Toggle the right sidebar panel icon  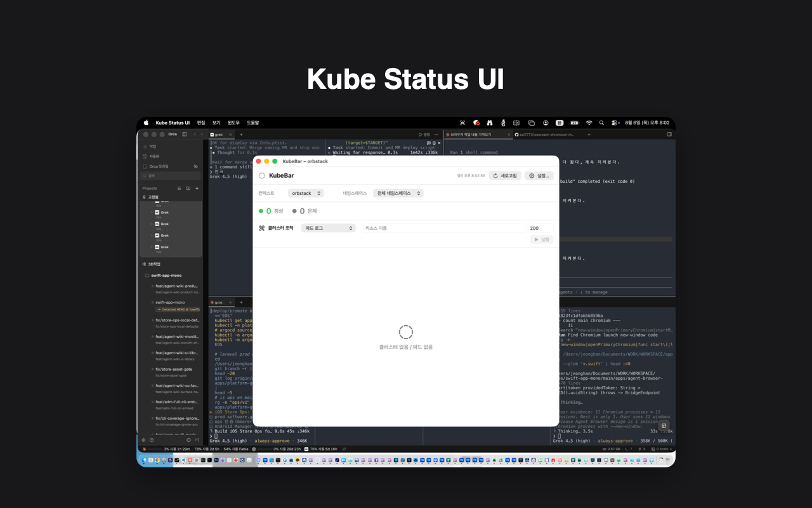pos(669,135)
